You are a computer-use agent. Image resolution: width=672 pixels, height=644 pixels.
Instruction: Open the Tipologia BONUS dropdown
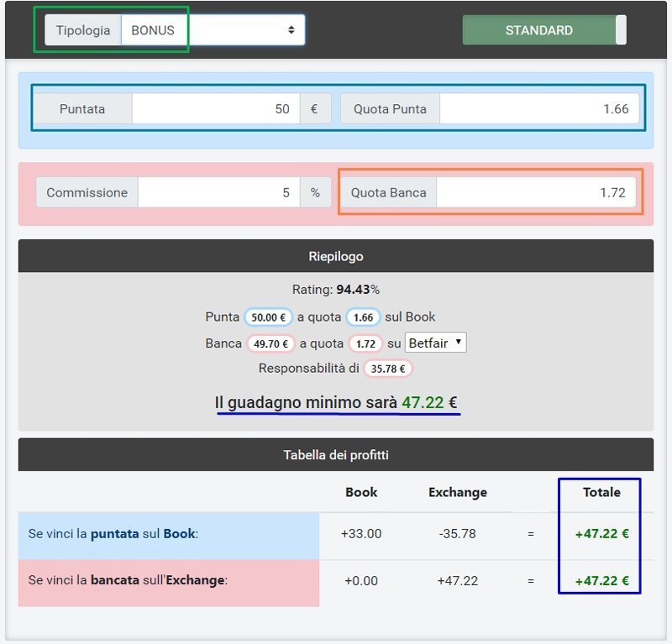(x=213, y=30)
